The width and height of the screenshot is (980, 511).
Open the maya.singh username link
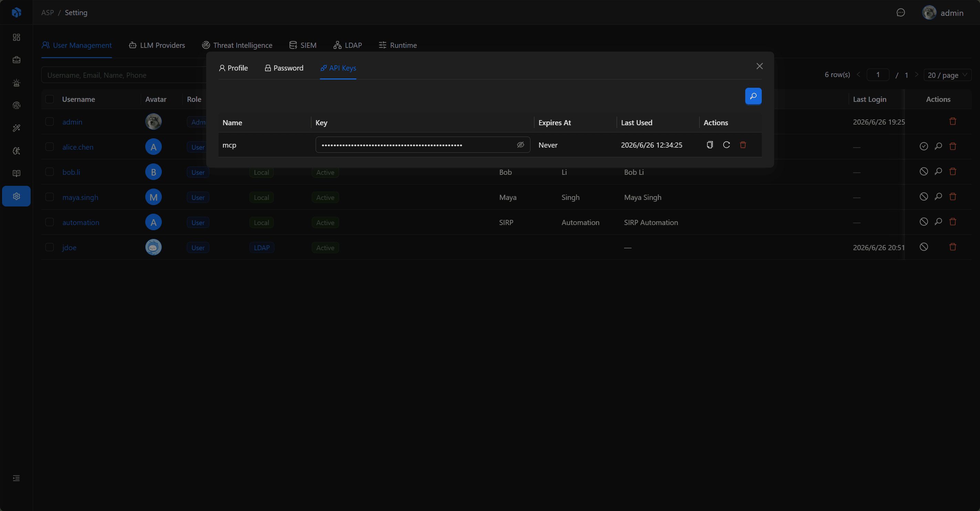[x=80, y=197]
